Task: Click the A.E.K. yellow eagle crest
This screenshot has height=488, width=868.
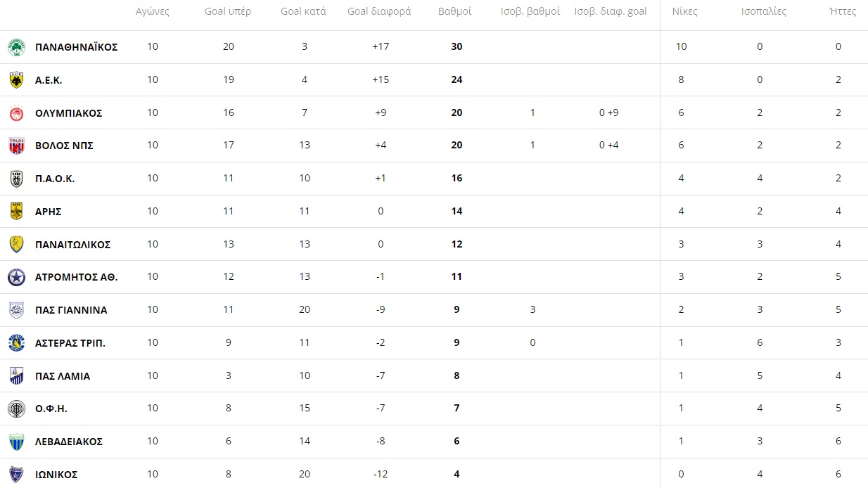Action: (16, 80)
